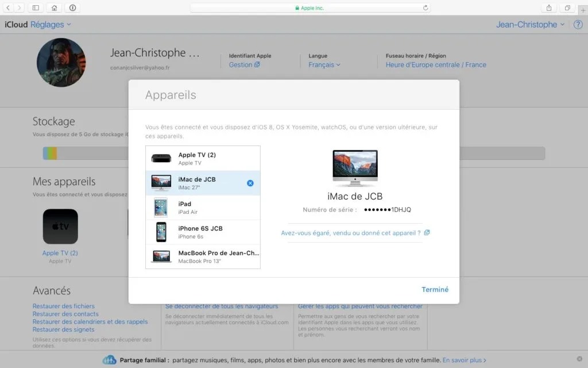The image size is (588, 368).
Task: Click the serial number ending 1DHJQ
Action: pyautogui.click(x=388, y=209)
